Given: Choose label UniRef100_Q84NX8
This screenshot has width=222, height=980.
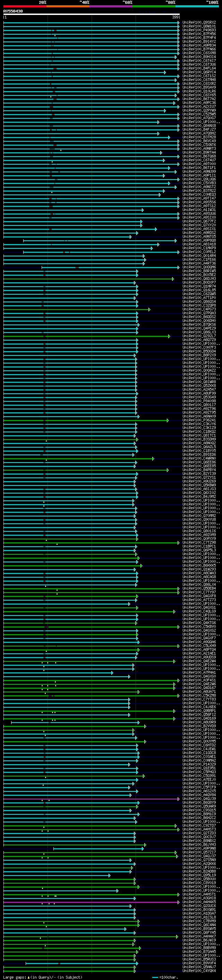Looking at the screenshot, I should (x=199, y=125).
